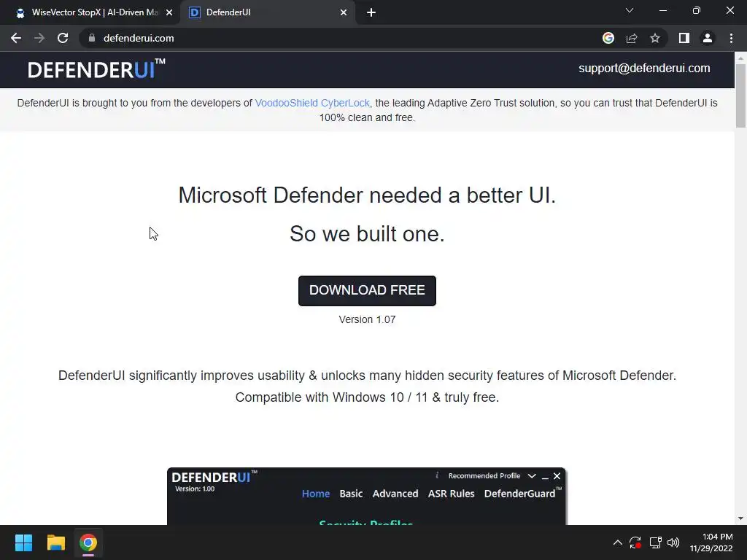Go back to the previous page
This screenshot has width=747, height=560.
coord(16,38)
